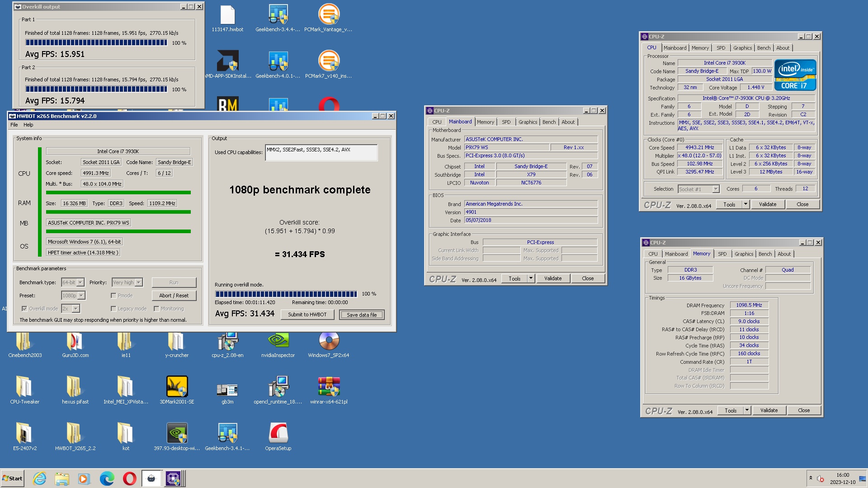Select BIOS Version field 4901
The image size is (868, 488).
click(x=531, y=212)
